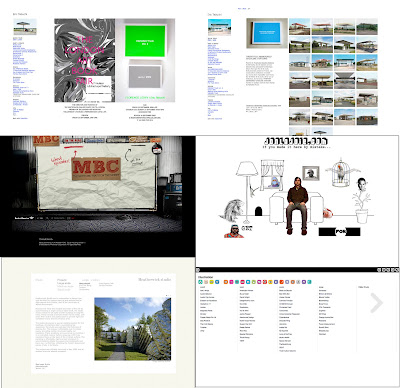Click the bearded man wearing sunglasses
This screenshot has width=400, height=388.
point(234,231)
